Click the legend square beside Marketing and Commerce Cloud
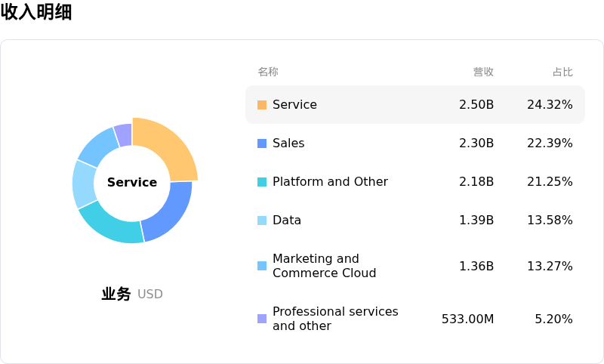The height and width of the screenshot is (364, 604). click(262, 266)
